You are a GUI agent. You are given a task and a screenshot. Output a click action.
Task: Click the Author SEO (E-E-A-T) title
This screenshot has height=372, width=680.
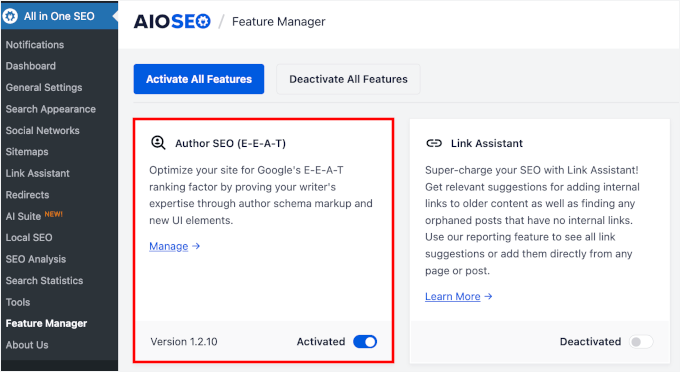(230, 144)
